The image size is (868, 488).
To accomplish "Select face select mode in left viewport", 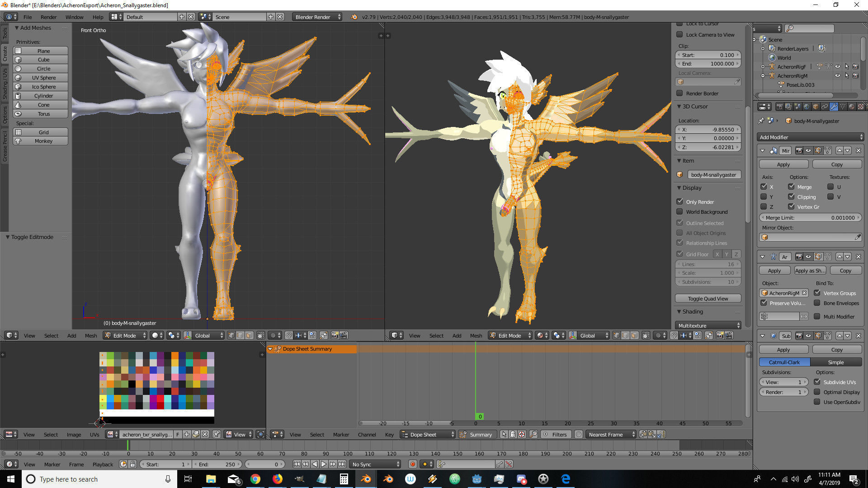I will click(249, 335).
